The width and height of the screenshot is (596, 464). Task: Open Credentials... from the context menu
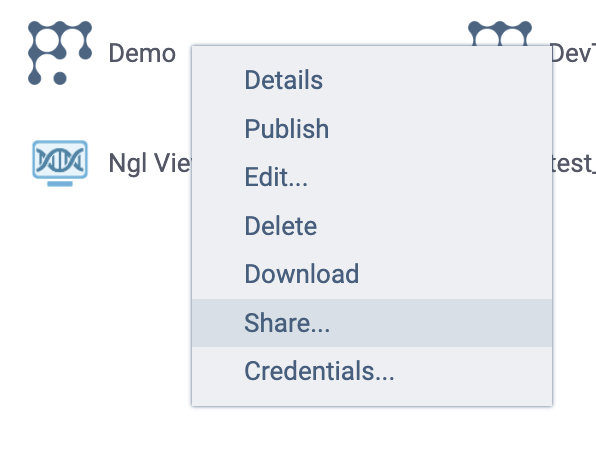tap(372, 371)
